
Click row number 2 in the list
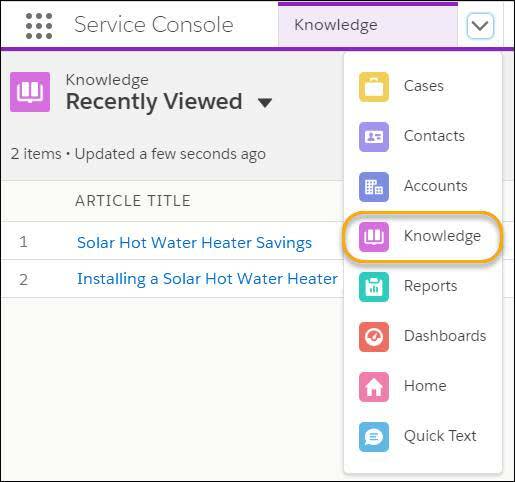pyautogui.click(x=23, y=279)
